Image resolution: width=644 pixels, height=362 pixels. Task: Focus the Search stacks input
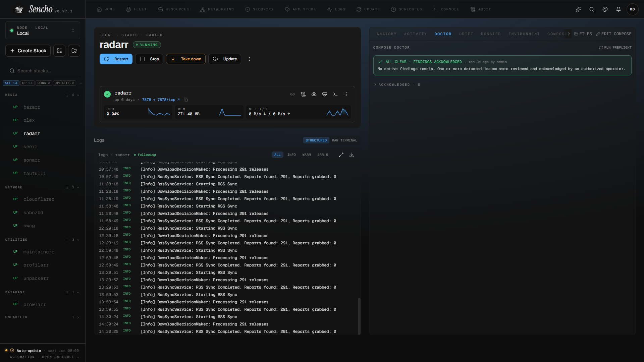43,71
